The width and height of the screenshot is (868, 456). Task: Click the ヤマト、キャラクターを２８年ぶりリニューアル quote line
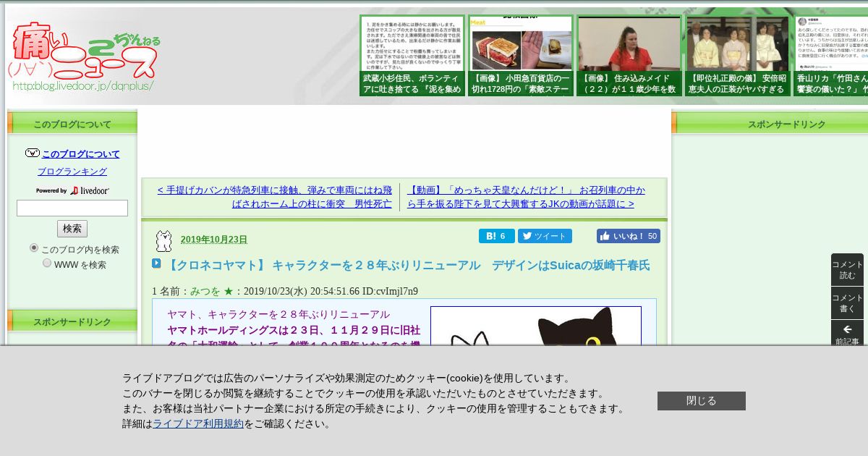278,315
